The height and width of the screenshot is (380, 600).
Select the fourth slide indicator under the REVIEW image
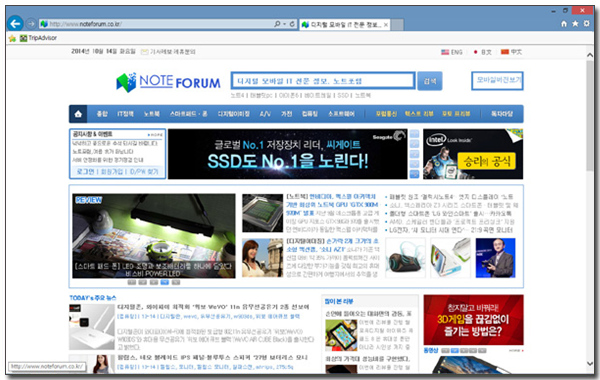165,282
